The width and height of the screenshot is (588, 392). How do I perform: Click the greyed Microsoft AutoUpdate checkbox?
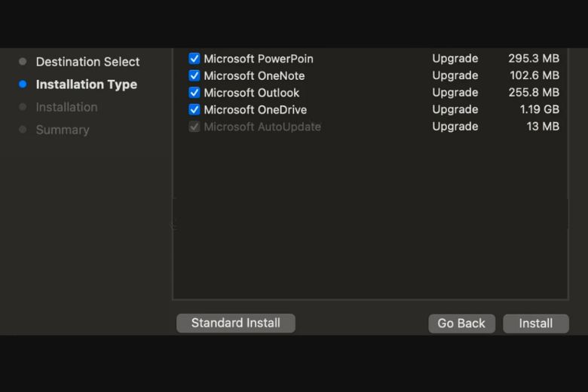click(194, 127)
